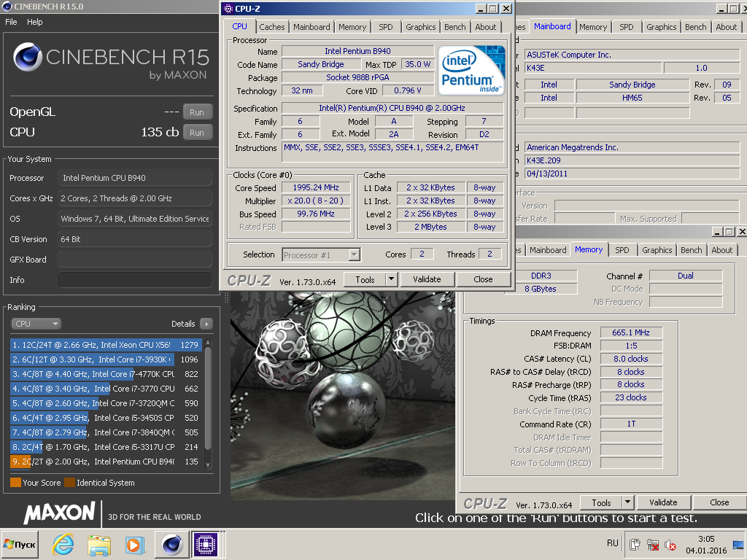Image resolution: width=747 pixels, height=560 pixels.
Task: Click the GFX Board field
Action: pos(135,260)
